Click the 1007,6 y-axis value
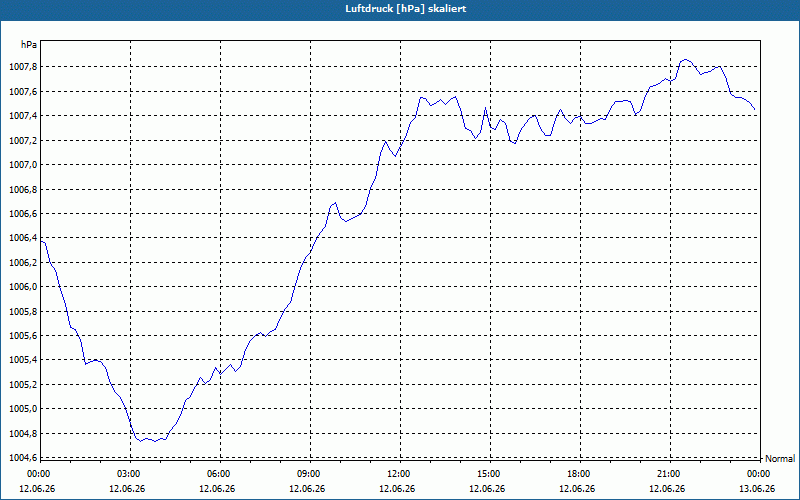 click(x=23, y=92)
